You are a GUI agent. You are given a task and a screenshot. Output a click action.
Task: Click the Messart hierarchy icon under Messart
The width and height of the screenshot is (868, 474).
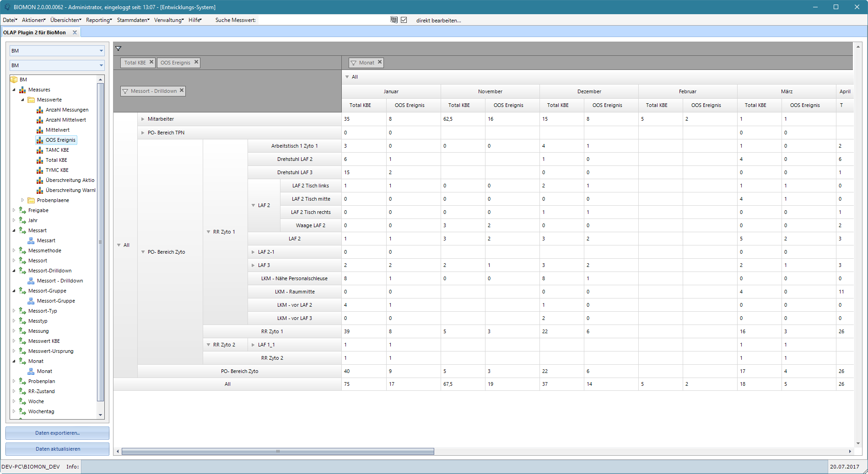tap(31, 240)
